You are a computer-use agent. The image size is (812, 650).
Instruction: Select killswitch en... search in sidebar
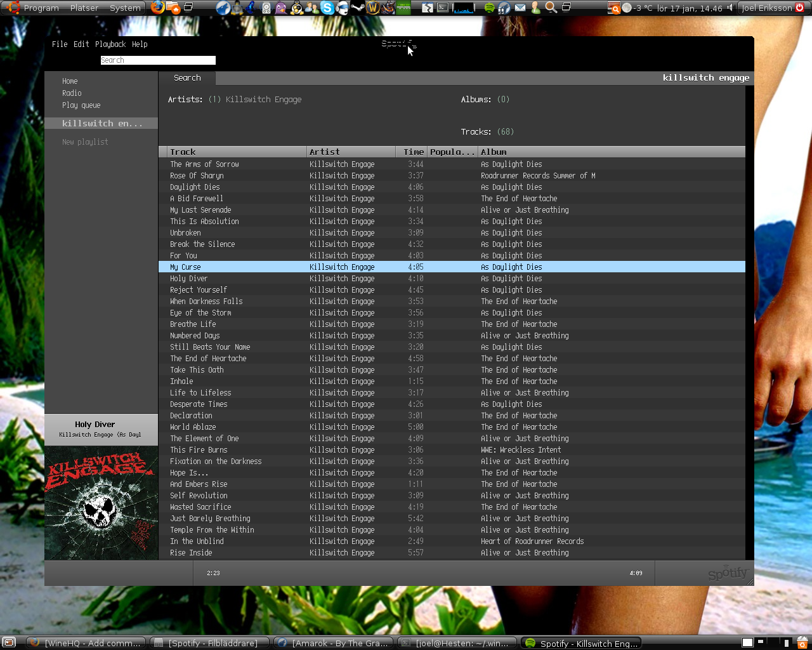pyautogui.click(x=101, y=124)
